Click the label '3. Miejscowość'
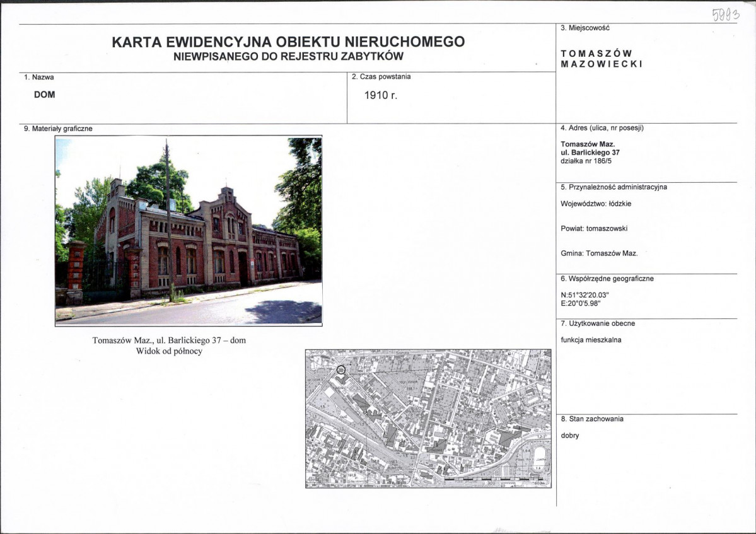Viewport: 756px width, 534px height. (585, 28)
